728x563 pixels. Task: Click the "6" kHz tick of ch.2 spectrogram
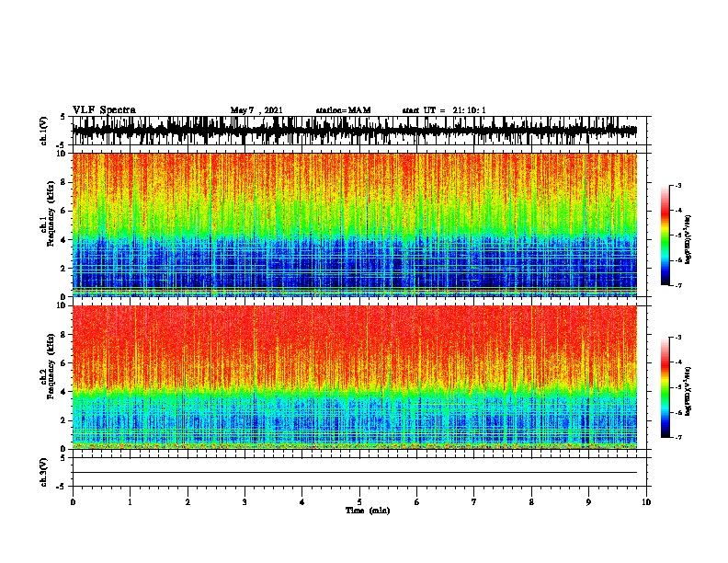(x=63, y=363)
